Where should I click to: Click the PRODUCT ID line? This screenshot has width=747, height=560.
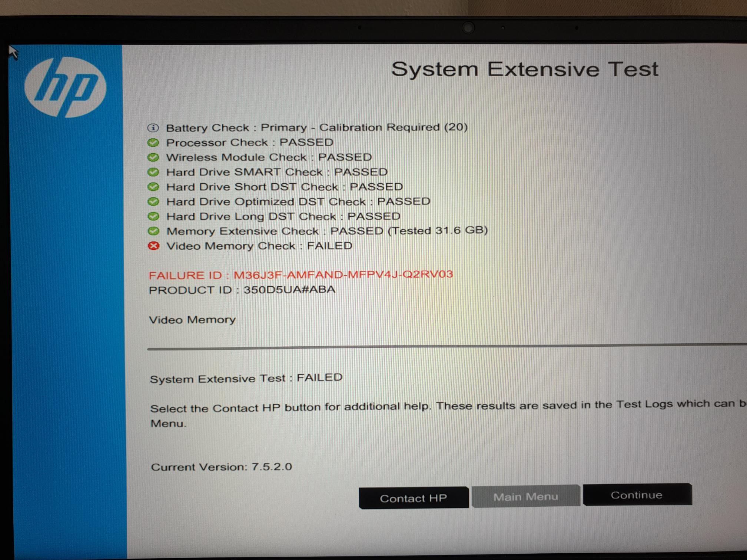(242, 290)
